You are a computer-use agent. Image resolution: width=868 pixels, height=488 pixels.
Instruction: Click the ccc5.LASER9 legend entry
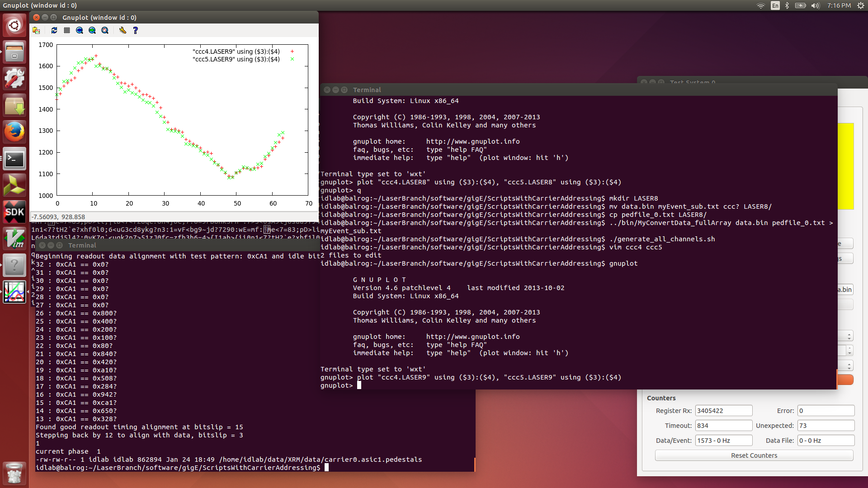pyautogui.click(x=243, y=59)
